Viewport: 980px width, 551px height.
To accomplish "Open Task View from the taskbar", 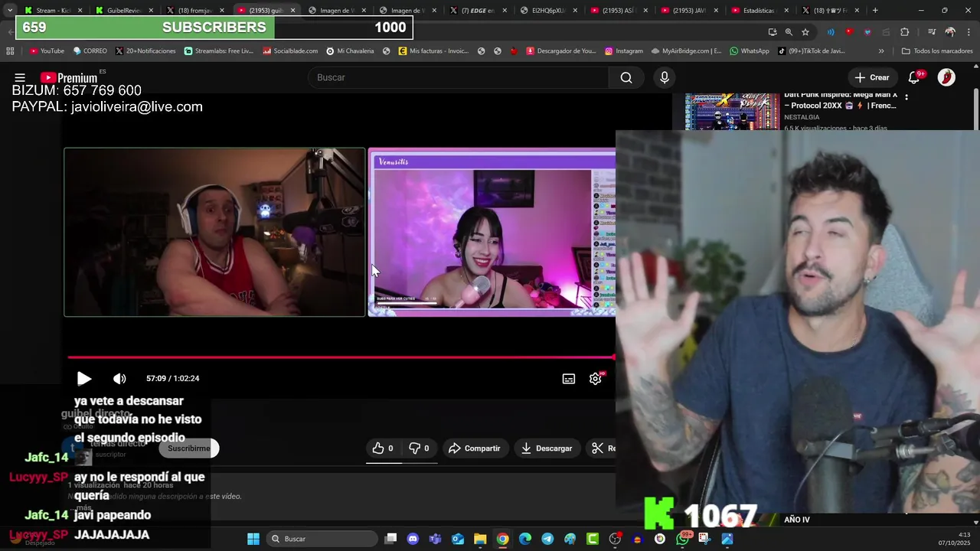I will [390, 539].
